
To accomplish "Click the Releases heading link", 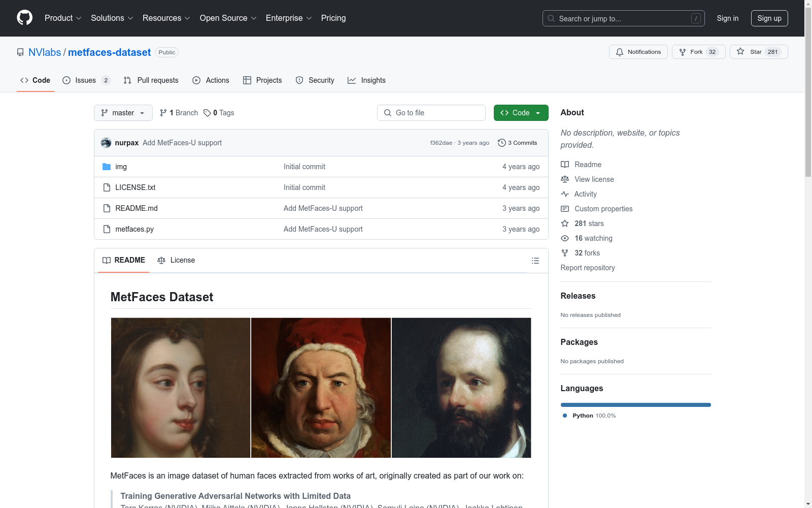I will click(578, 296).
